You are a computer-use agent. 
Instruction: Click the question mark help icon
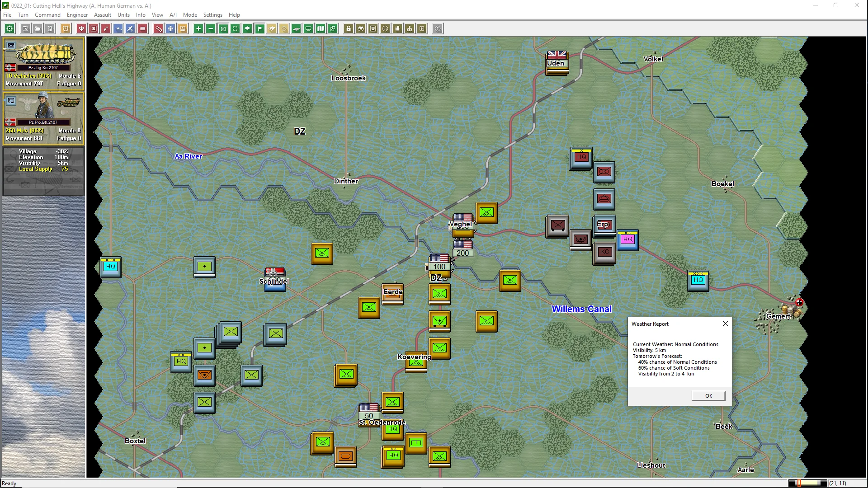[x=438, y=29]
